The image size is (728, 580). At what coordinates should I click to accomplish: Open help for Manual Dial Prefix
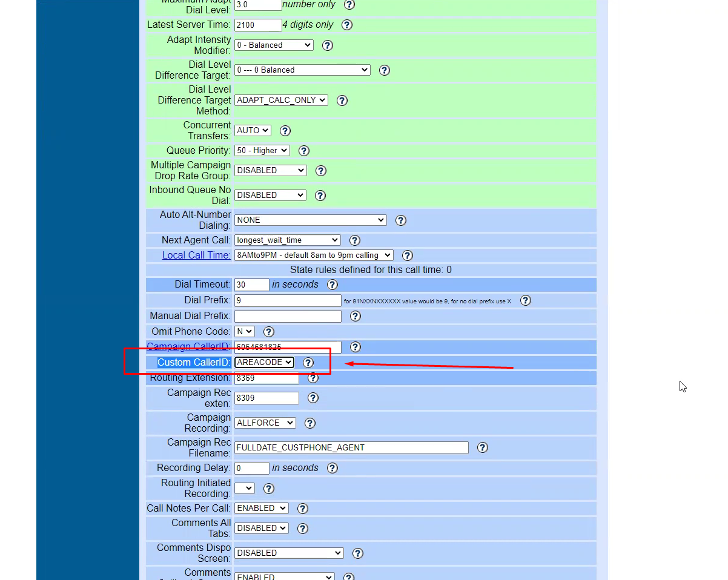coord(356,316)
